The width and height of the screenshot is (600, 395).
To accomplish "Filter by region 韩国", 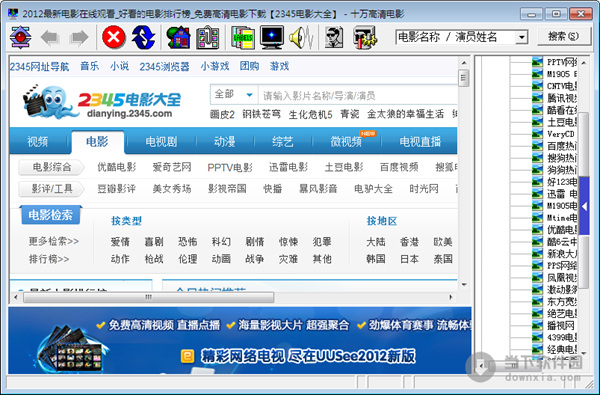I will 376,259.
